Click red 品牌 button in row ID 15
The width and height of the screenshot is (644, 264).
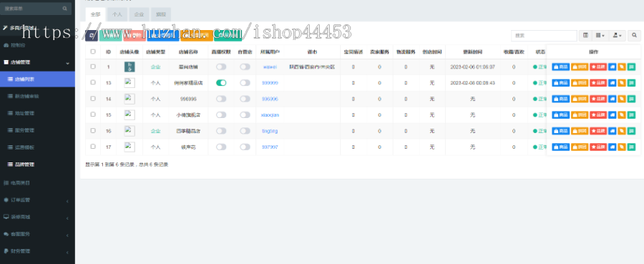coord(598,115)
